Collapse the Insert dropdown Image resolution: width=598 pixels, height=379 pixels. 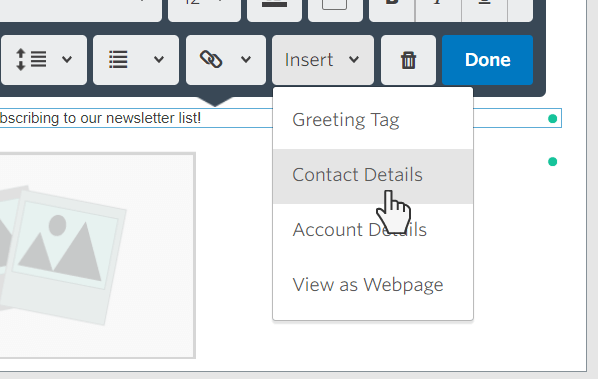323,60
